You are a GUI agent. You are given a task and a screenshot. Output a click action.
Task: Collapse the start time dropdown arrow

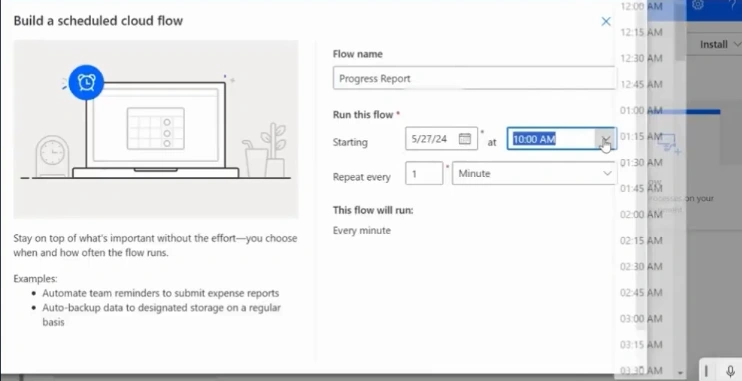coord(606,139)
